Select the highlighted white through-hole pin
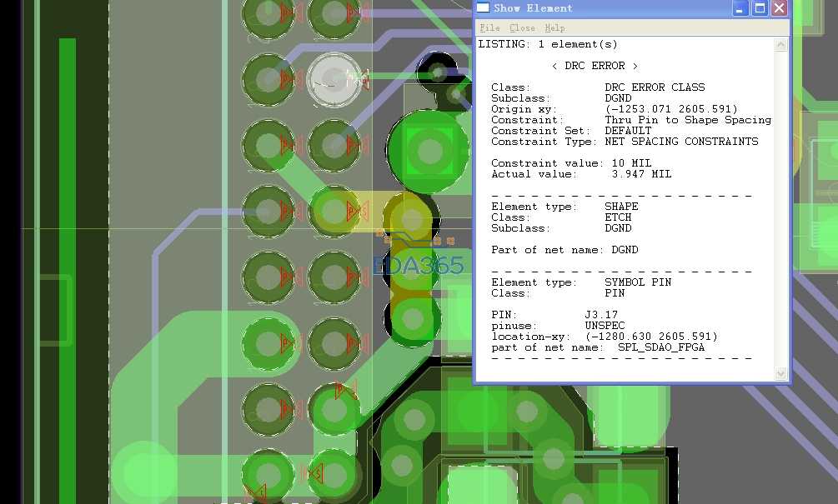This screenshot has width=838, height=504. tap(334, 79)
